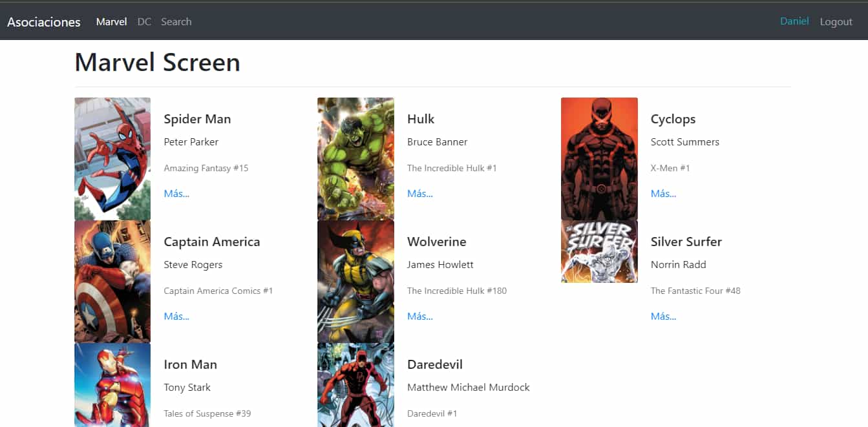868x427 pixels.
Task: Click The Fantastic Four #48 text
Action: click(x=695, y=291)
